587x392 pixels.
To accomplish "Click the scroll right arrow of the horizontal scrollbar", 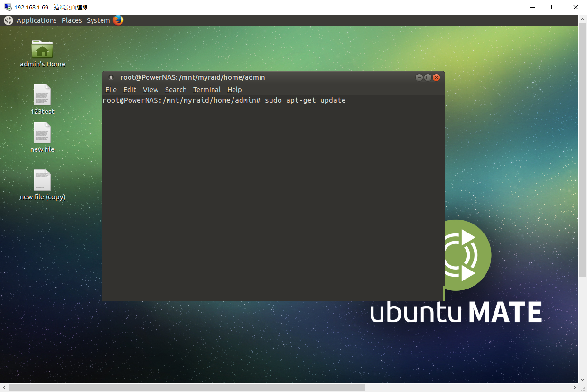I will (x=575, y=388).
